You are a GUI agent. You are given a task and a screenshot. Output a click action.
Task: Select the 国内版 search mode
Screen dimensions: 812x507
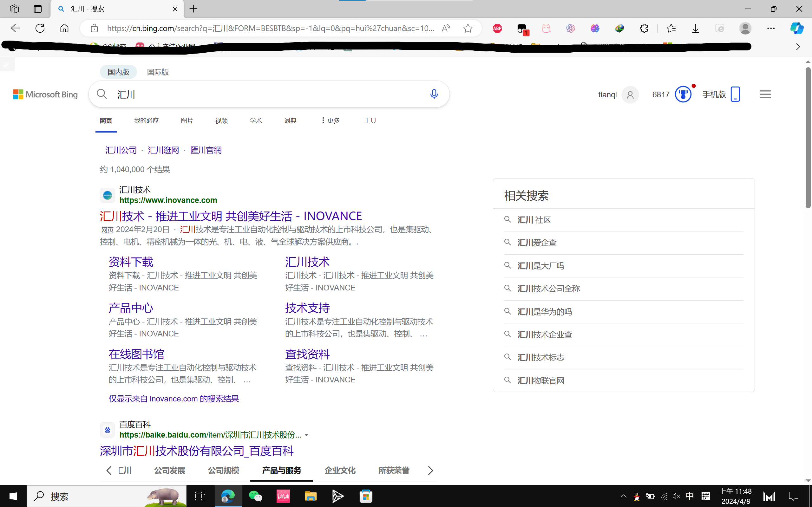118,72
